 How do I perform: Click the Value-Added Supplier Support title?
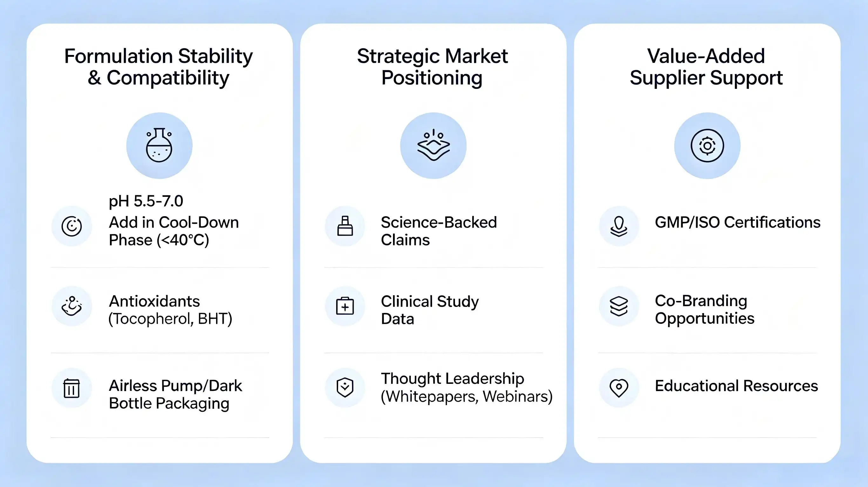tap(706, 67)
